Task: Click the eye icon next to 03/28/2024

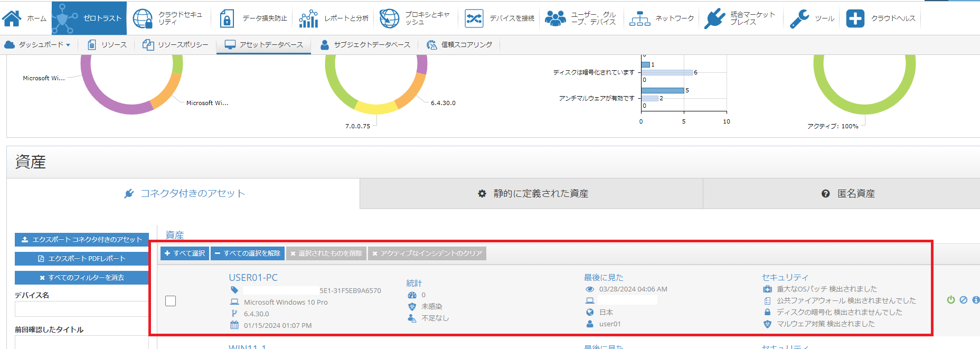Action: [x=590, y=289]
